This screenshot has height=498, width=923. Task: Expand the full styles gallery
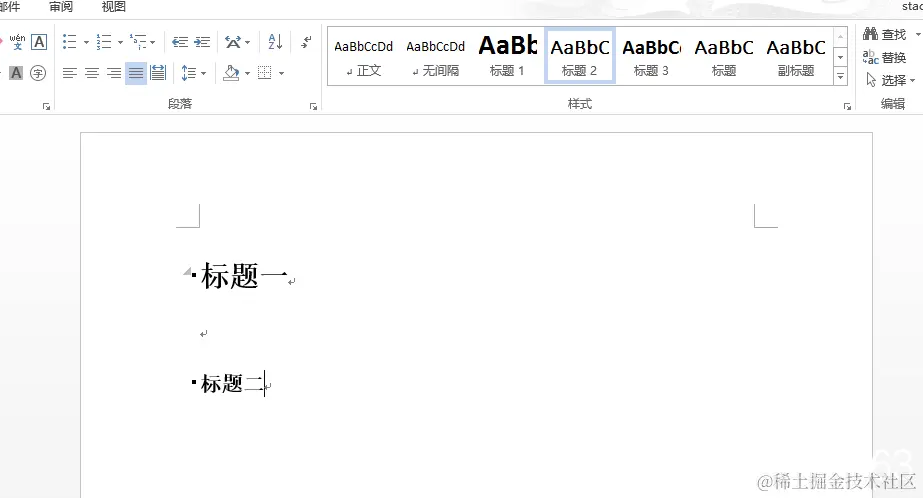point(841,76)
